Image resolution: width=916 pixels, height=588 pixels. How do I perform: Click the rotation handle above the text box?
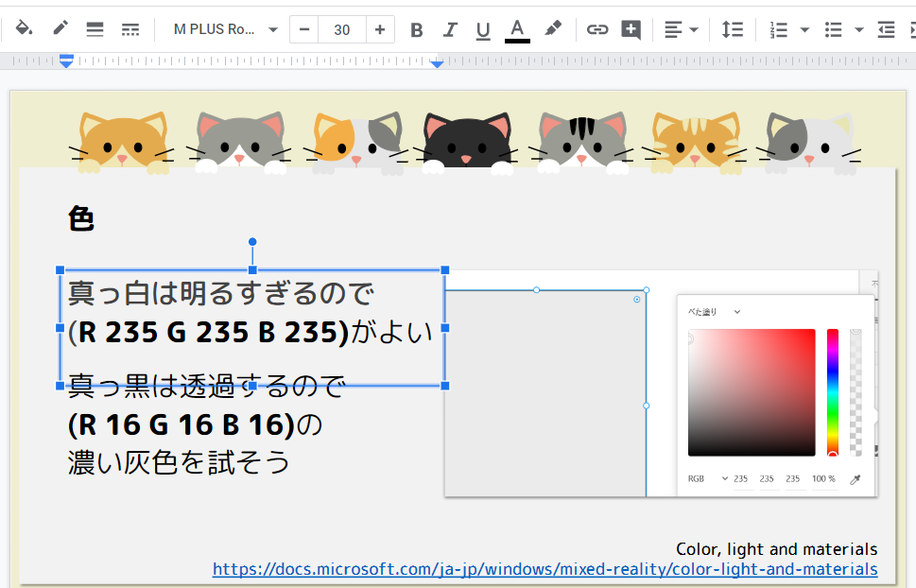[252, 241]
